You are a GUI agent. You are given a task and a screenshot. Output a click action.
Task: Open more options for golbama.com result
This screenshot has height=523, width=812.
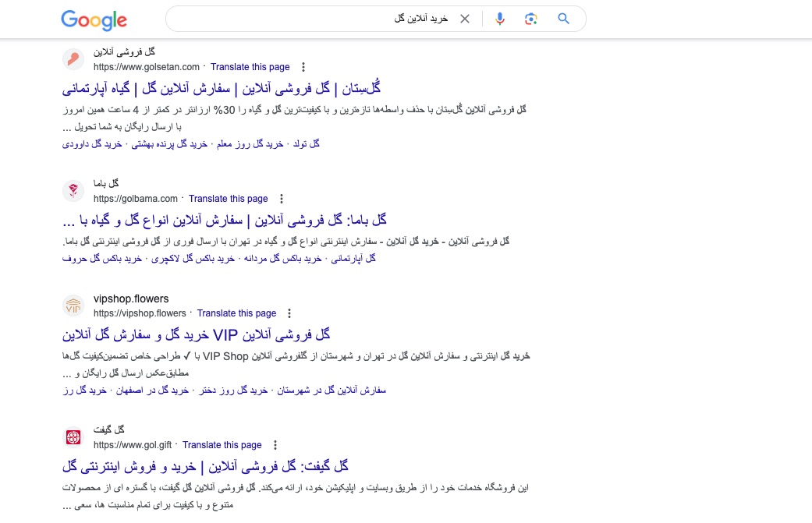[x=281, y=199]
